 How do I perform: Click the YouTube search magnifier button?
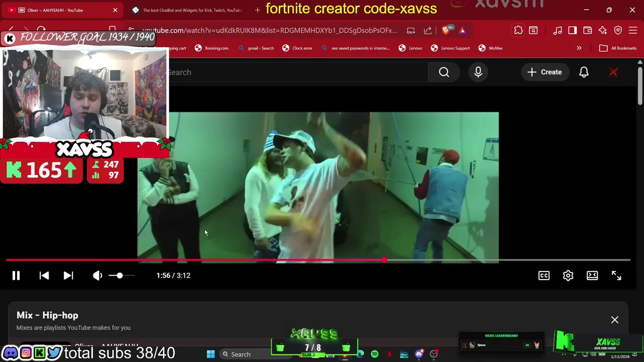[x=444, y=72]
